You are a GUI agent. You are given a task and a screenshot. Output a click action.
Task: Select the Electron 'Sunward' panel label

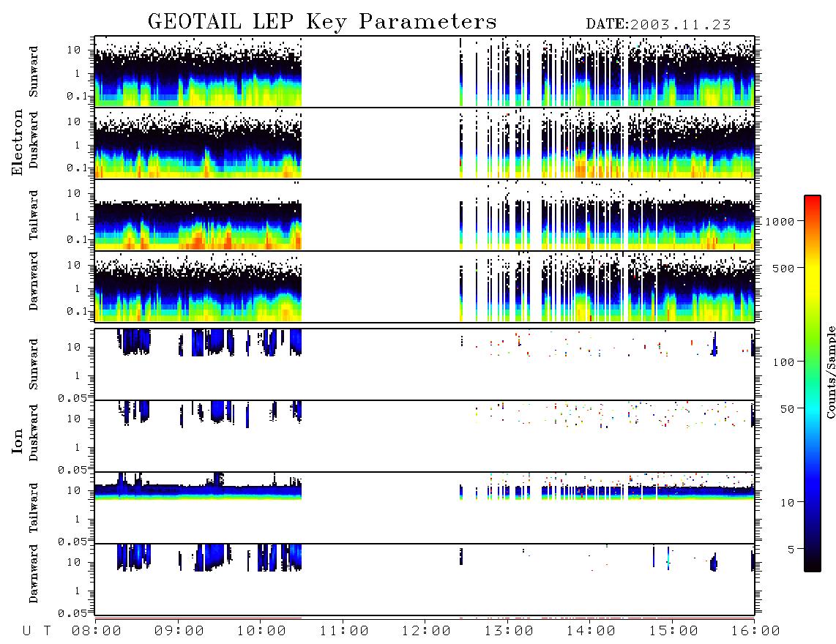point(34,72)
